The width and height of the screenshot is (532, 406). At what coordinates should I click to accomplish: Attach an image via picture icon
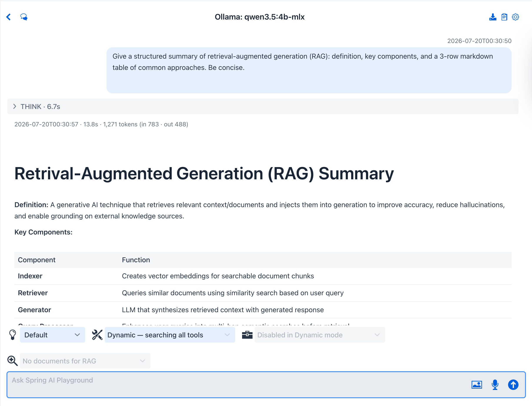coord(477,385)
